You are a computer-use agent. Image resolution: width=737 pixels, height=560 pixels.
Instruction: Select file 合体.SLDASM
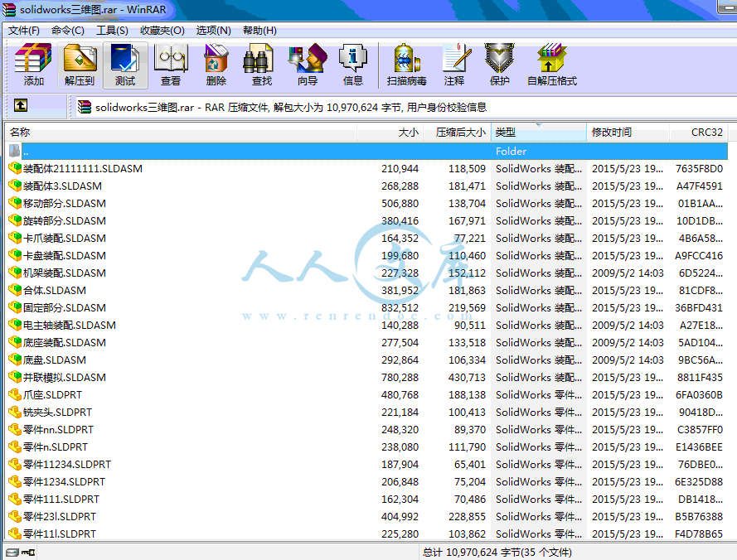coord(55,290)
